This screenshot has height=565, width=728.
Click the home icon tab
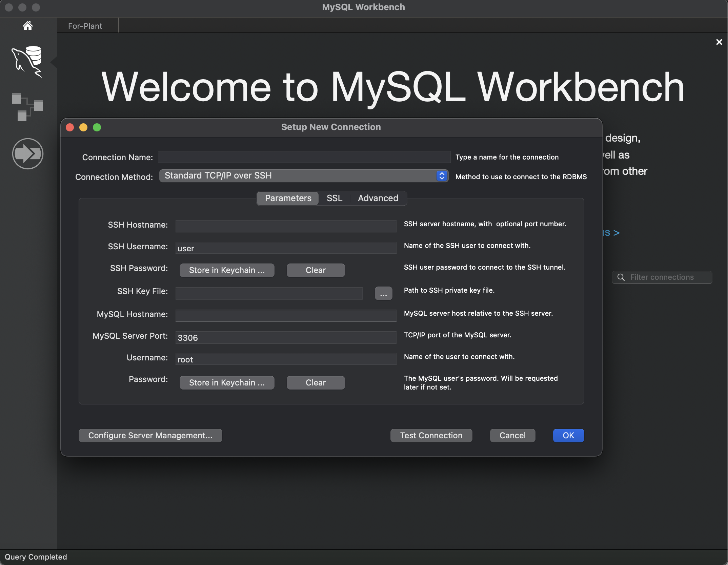(x=27, y=26)
